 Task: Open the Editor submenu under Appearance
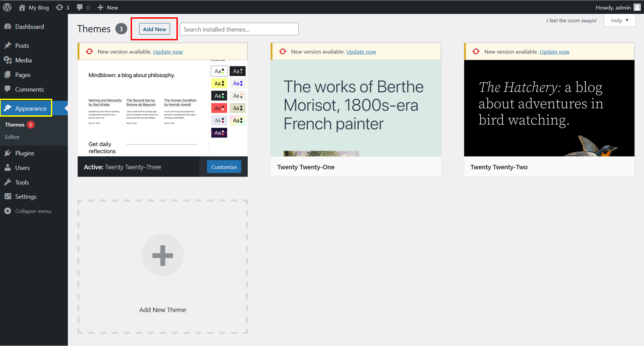12,137
